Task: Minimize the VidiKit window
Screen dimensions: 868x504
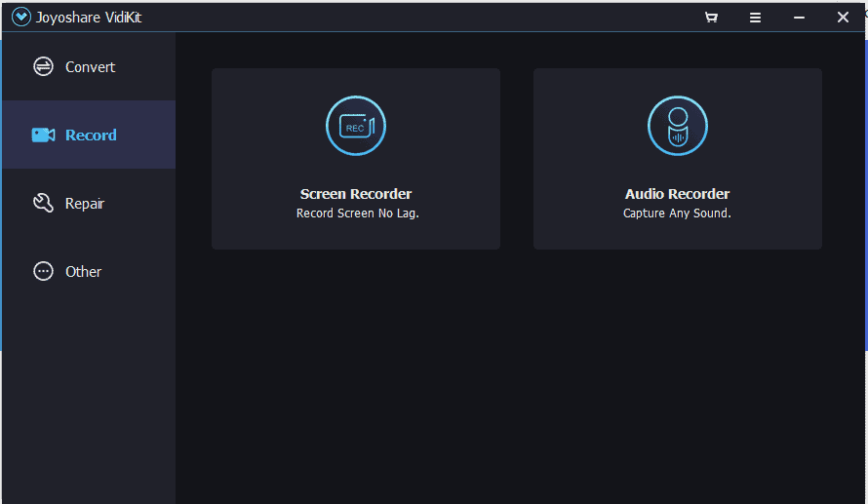Action: pyautogui.click(x=799, y=18)
